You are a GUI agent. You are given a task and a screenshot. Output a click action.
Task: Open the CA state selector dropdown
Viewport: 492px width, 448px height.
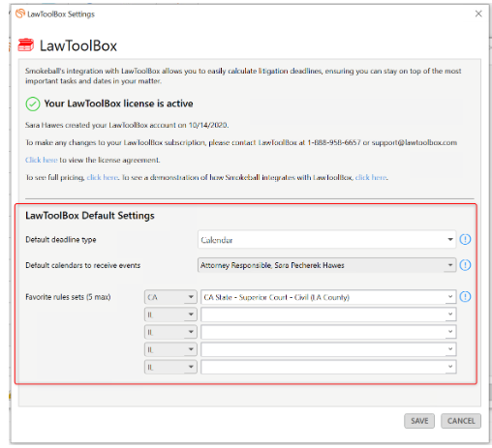click(170, 297)
